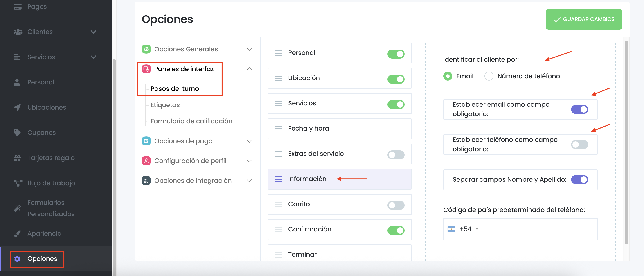Screen dimensions: 644x276
Task: Open Formulario de calificación submenu item
Action: 191,121
